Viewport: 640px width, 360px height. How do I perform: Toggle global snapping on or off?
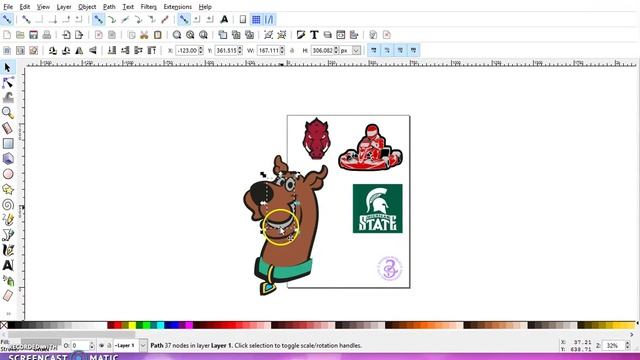(x=7, y=19)
